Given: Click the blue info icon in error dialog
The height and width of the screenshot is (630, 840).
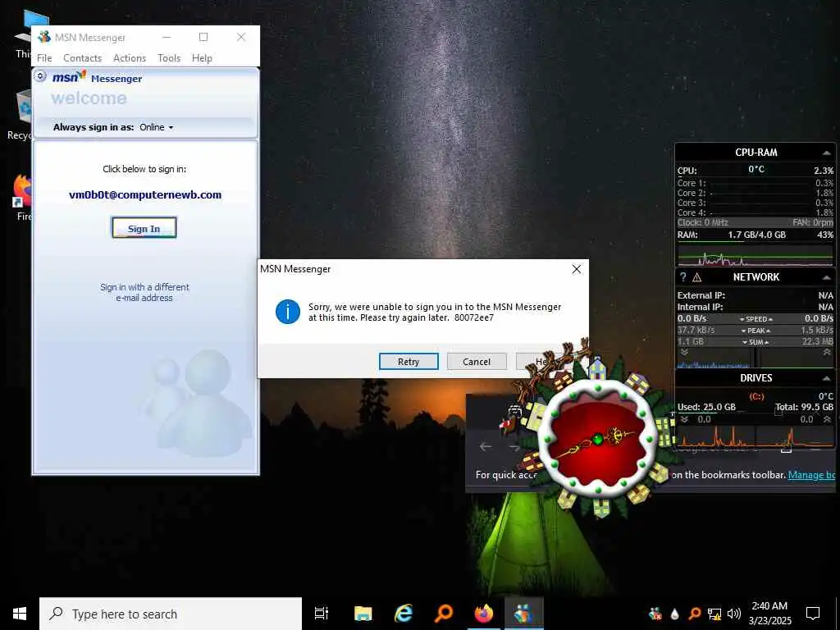Looking at the screenshot, I should 288,312.
